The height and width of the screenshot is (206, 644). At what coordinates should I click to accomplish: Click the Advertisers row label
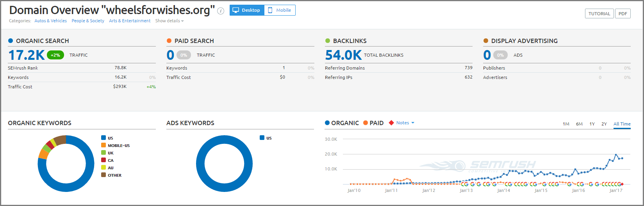tap(495, 77)
